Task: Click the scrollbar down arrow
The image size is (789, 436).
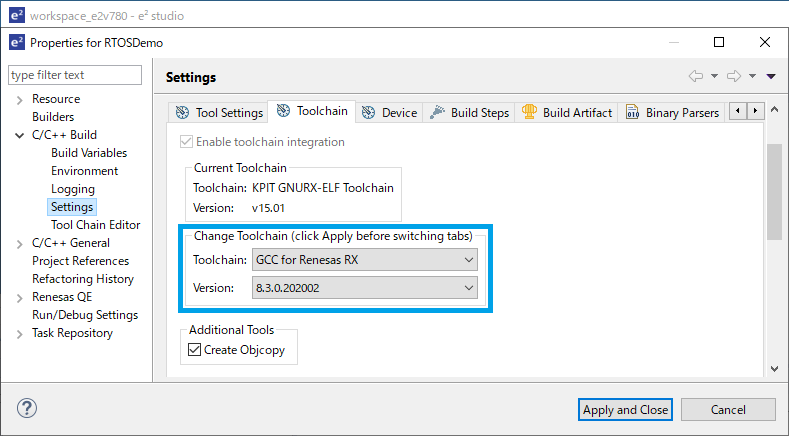Action: click(x=774, y=369)
